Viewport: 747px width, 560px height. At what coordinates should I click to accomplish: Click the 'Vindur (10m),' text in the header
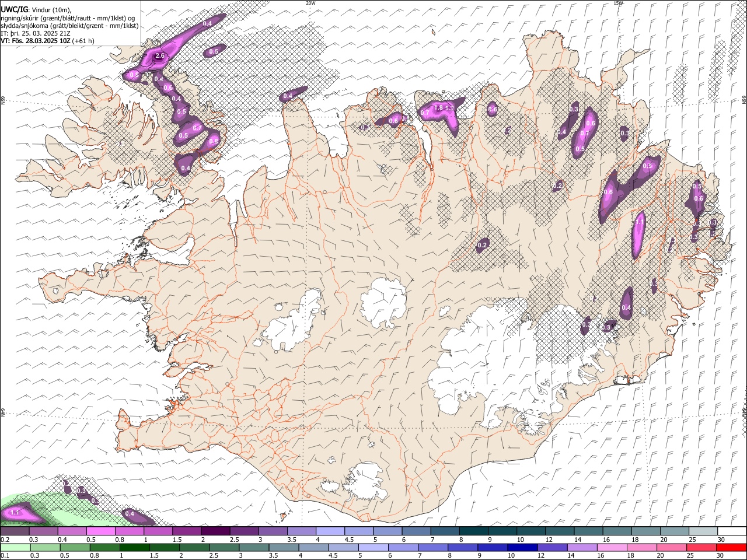tap(50, 9)
